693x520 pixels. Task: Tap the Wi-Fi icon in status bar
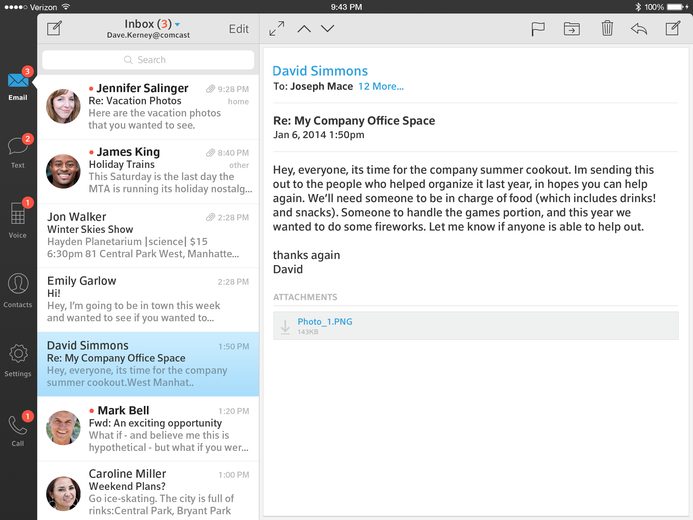[66, 7]
